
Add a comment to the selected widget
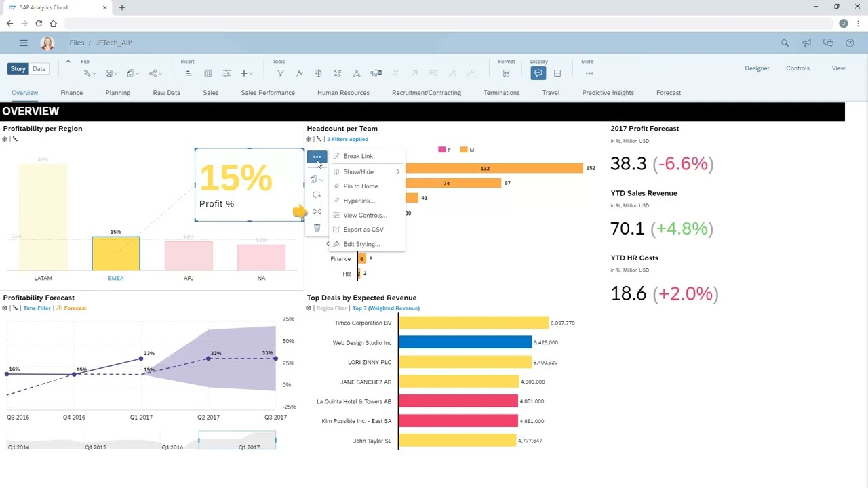(317, 195)
